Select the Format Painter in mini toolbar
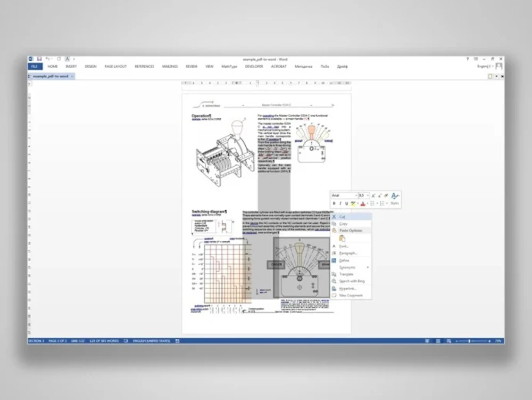The width and height of the screenshot is (532, 400). click(x=386, y=195)
